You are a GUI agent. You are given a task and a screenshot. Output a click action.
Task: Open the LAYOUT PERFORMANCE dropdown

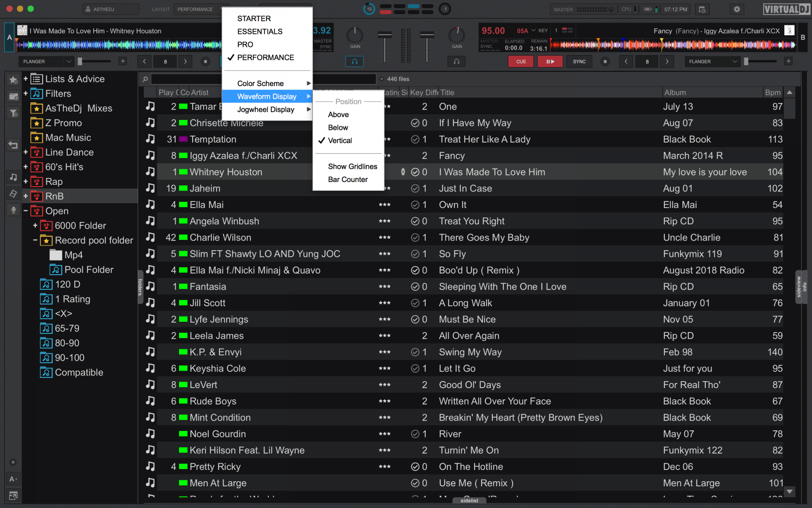point(197,9)
